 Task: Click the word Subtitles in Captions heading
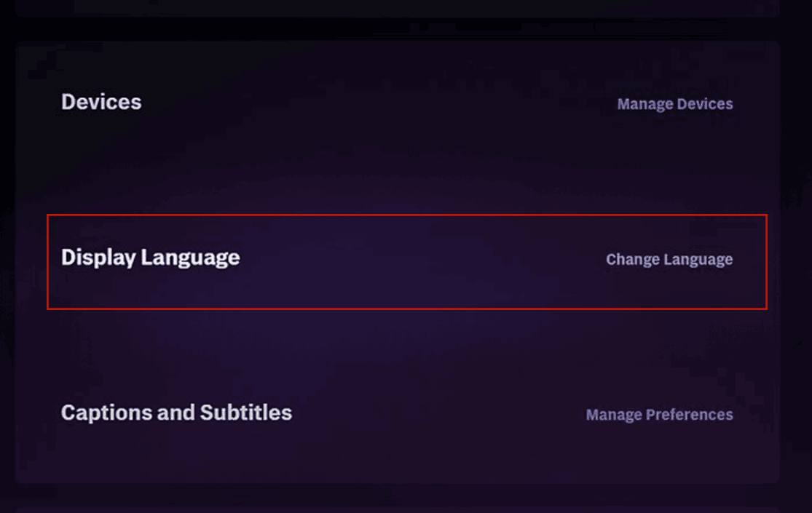pyautogui.click(x=246, y=413)
